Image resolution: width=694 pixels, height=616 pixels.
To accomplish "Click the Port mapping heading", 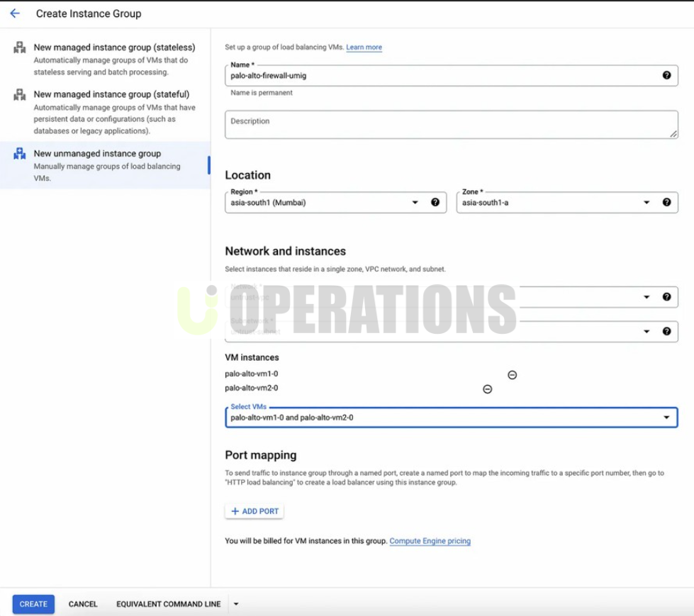I will click(261, 455).
